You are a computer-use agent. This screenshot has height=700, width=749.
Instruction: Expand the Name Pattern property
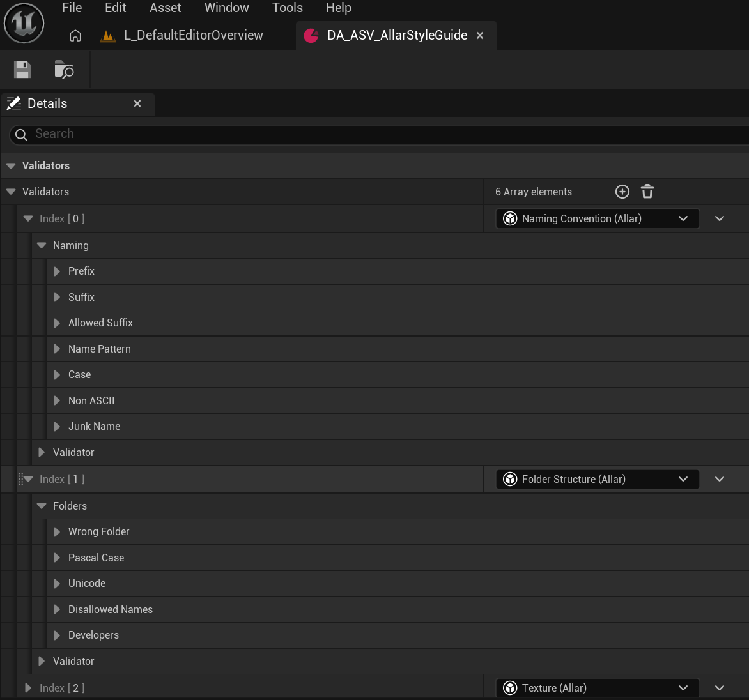[57, 349]
